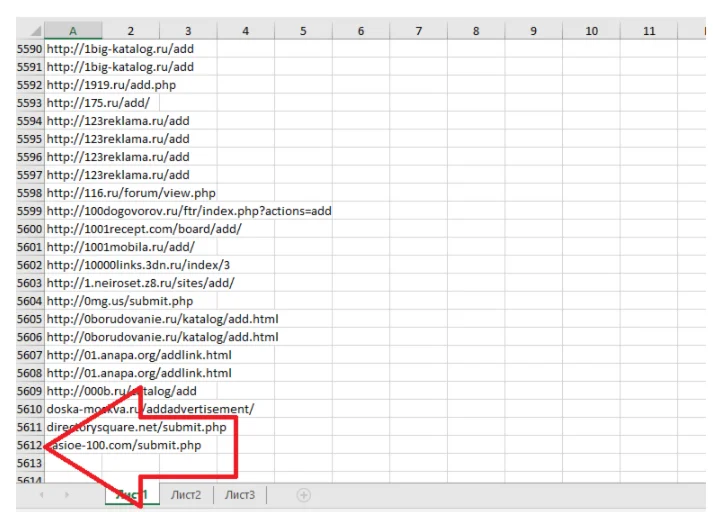Select column 8 header
Image resolution: width=718 pixels, height=512 pixels.
tap(476, 31)
